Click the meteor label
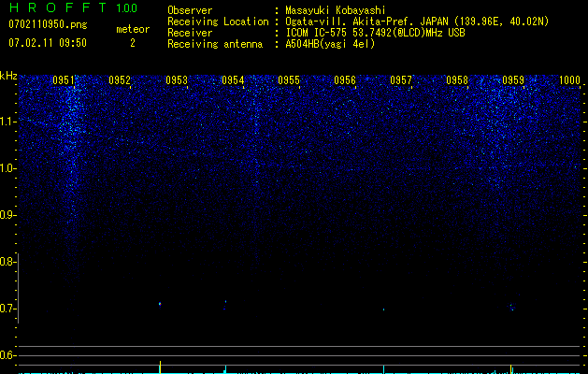This screenshot has height=374, width=588. 133,29
